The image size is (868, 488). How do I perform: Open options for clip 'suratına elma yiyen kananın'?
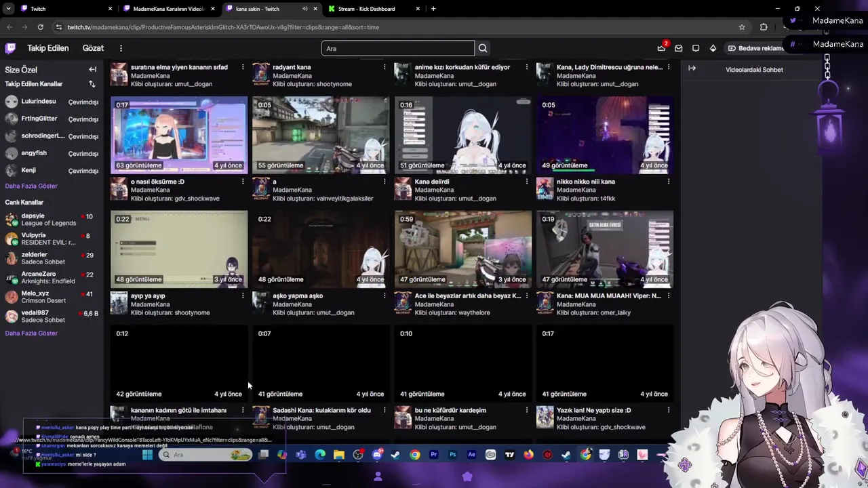coord(243,67)
